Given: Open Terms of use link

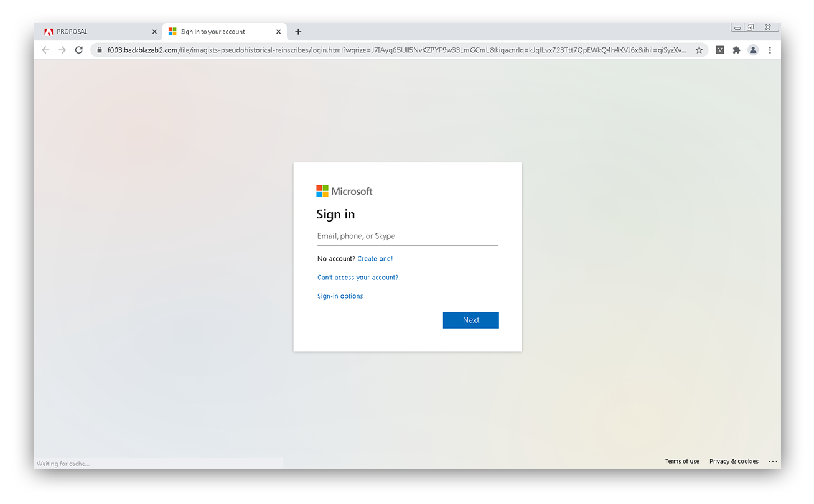Looking at the screenshot, I should tap(682, 462).
